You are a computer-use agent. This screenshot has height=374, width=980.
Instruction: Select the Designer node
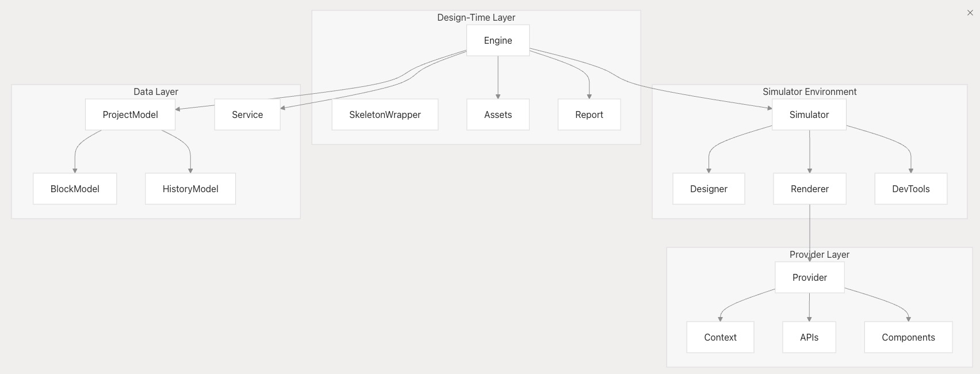(709, 189)
